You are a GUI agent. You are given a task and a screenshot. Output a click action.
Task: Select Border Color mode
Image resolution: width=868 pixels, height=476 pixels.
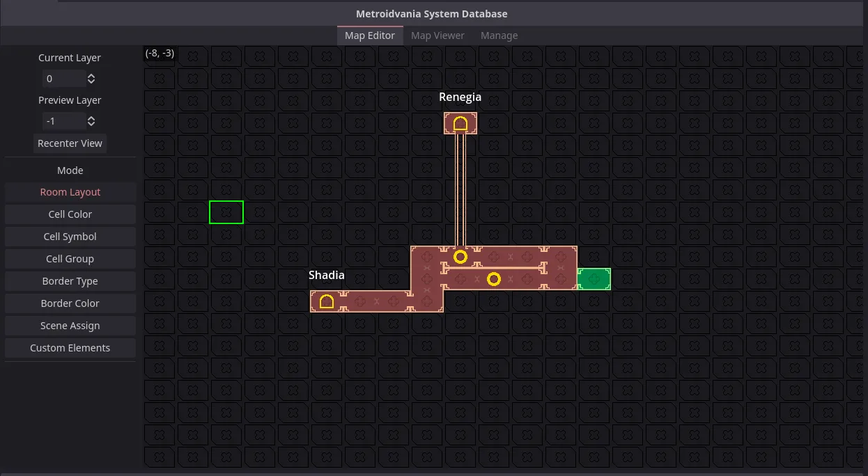pyautogui.click(x=70, y=303)
